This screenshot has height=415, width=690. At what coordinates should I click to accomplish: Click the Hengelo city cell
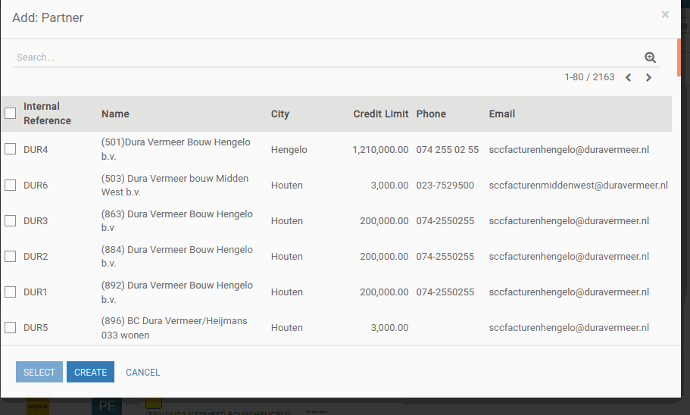pyautogui.click(x=289, y=150)
